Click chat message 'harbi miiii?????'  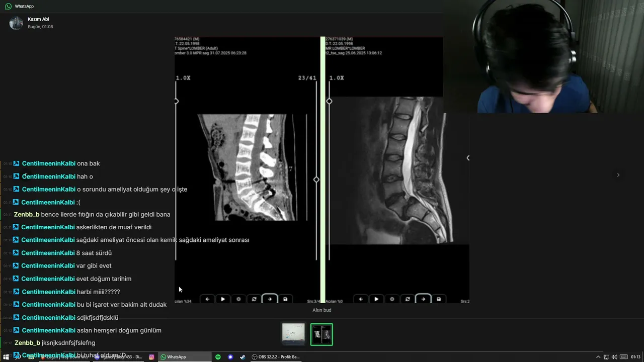point(98,292)
